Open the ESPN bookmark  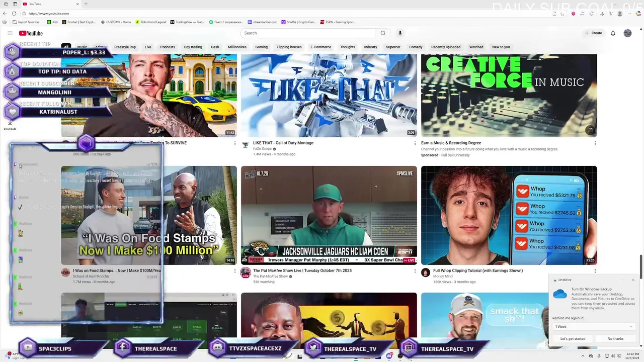pyautogui.click(x=338, y=22)
